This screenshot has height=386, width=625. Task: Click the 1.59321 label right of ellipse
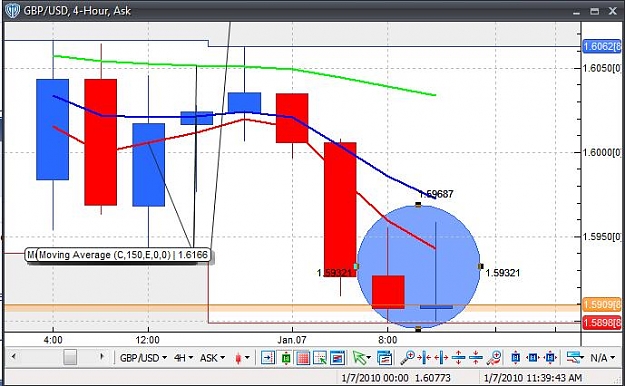502,273
